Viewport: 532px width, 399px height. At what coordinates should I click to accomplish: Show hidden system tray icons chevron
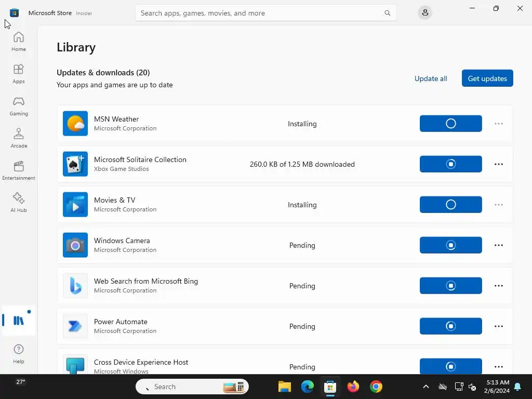[426, 387]
